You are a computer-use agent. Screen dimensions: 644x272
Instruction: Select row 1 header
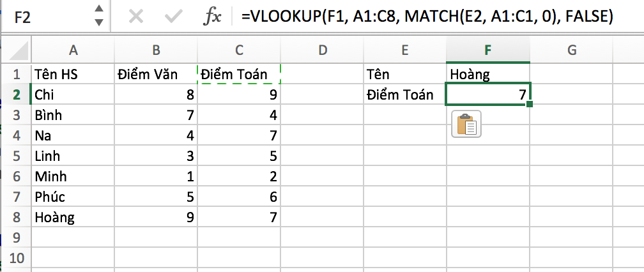[17, 74]
